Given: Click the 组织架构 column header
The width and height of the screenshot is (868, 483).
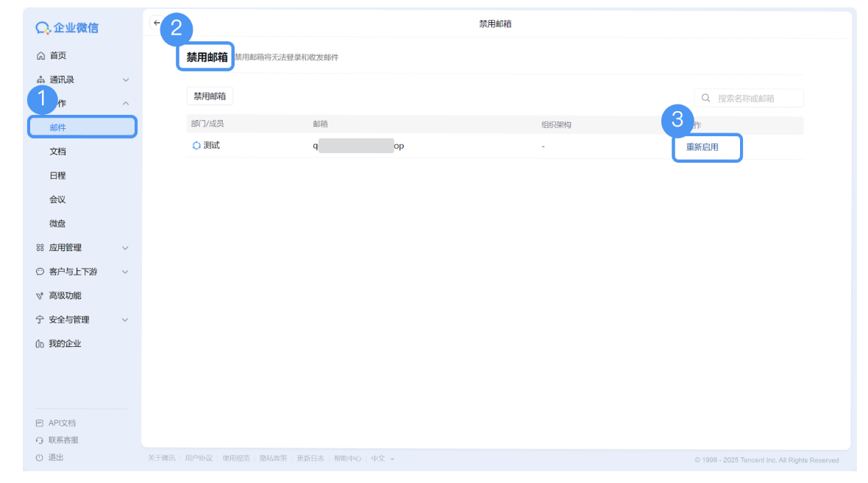Looking at the screenshot, I should (556, 124).
